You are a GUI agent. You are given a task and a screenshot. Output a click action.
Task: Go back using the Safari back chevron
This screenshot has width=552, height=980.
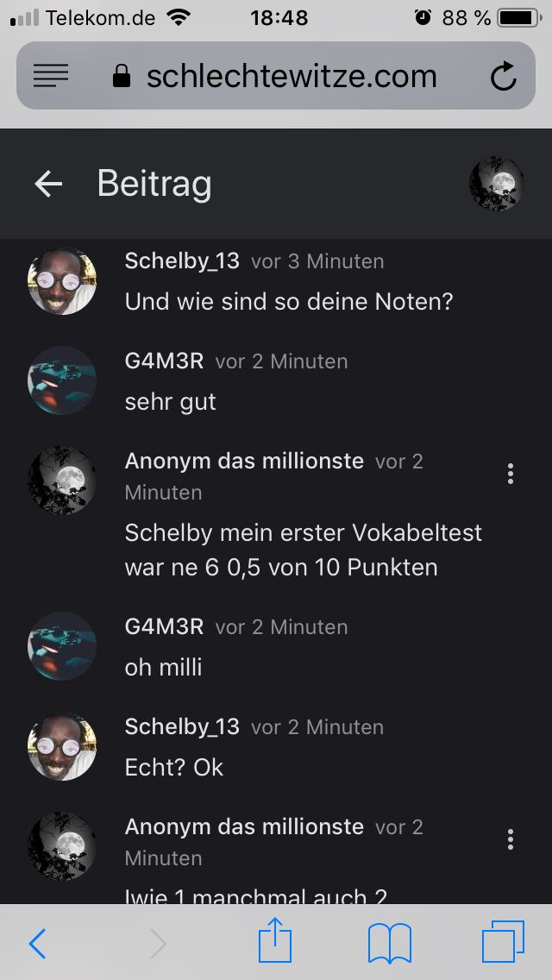(37, 943)
